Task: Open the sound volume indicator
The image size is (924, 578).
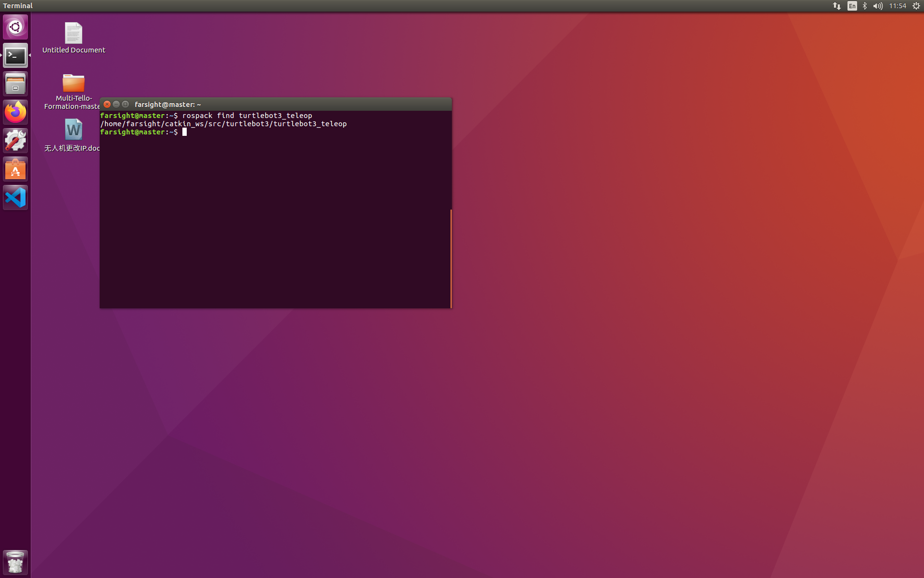Action: click(x=878, y=6)
